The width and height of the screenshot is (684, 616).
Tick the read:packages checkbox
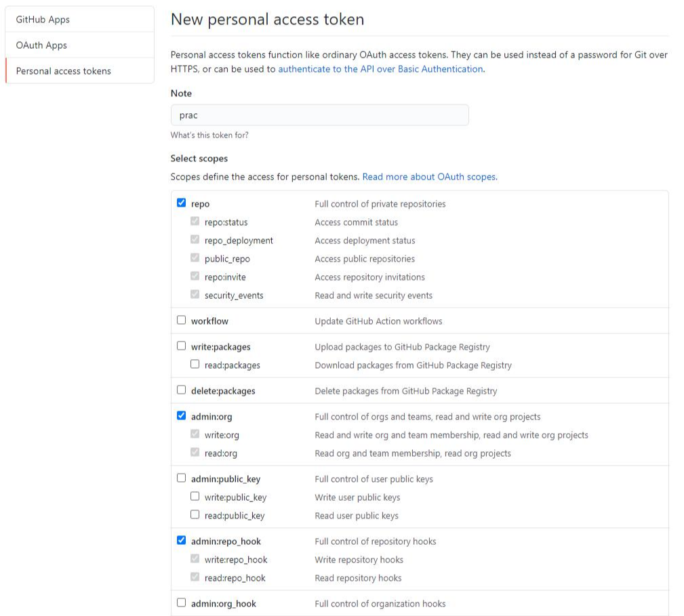point(195,364)
